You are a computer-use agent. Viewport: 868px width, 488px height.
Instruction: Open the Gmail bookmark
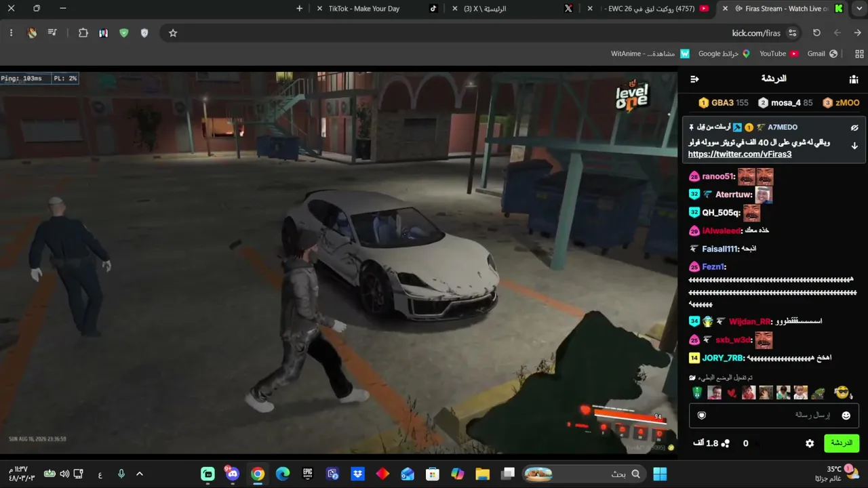pyautogui.click(x=823, y=54)
